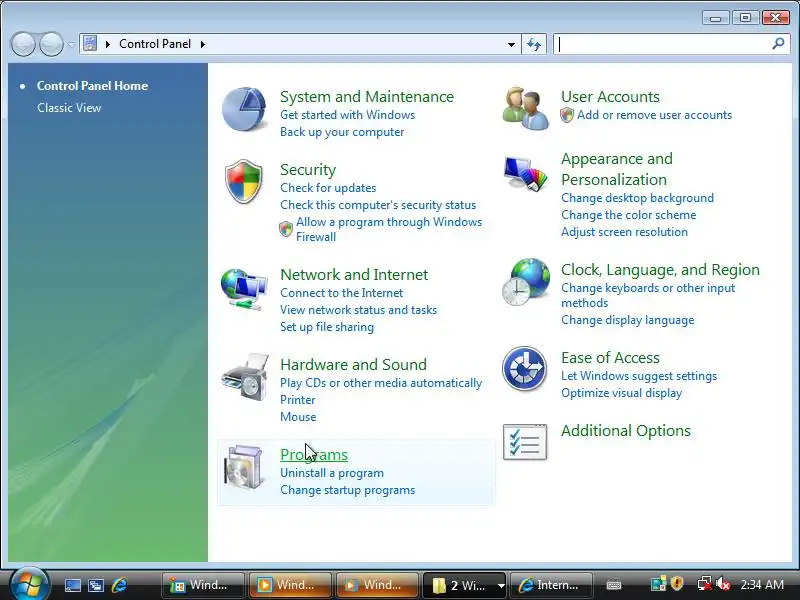800x600 pixels.
Task: Click Change display language link
Action: coord(628,320)
